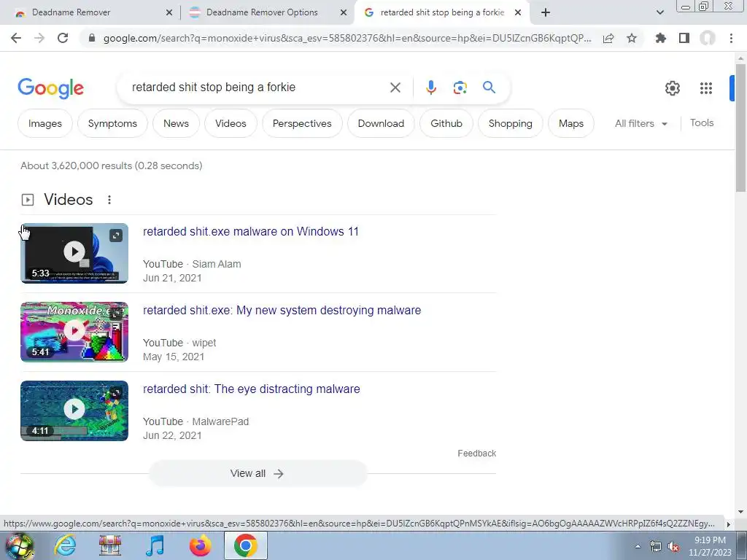
Task: Open the Google apps grid
Action: point(706,88)
